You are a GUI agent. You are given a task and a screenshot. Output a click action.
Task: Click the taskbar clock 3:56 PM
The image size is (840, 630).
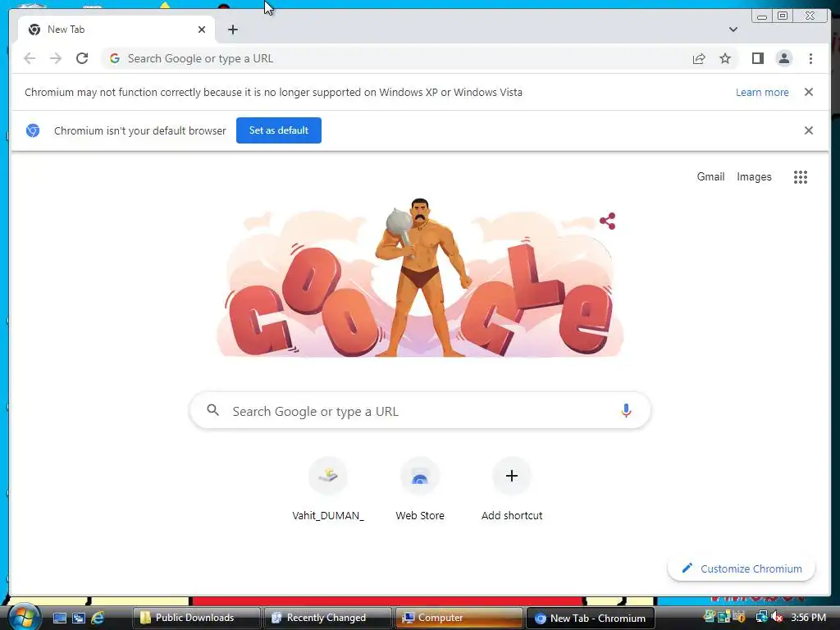tap(808, 618)
